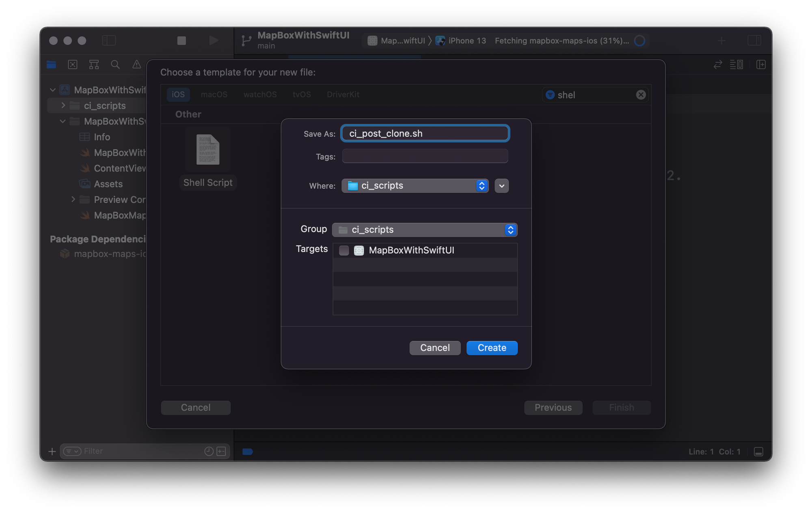812x514 pixels.
Task: Open the Group ci_scripts dropdown
Action: [424, 230]
